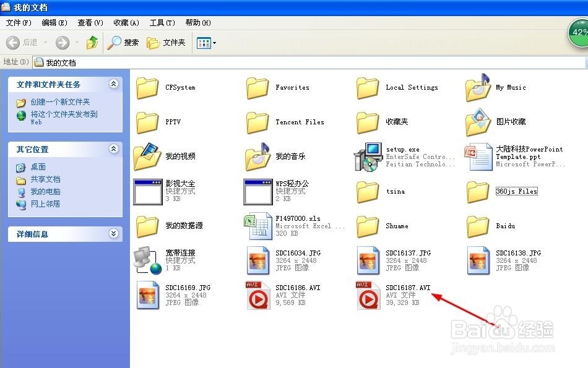Select the My Music folder icon
The height and width of the screenshot is (368, 588).
[x=478, y=88]
